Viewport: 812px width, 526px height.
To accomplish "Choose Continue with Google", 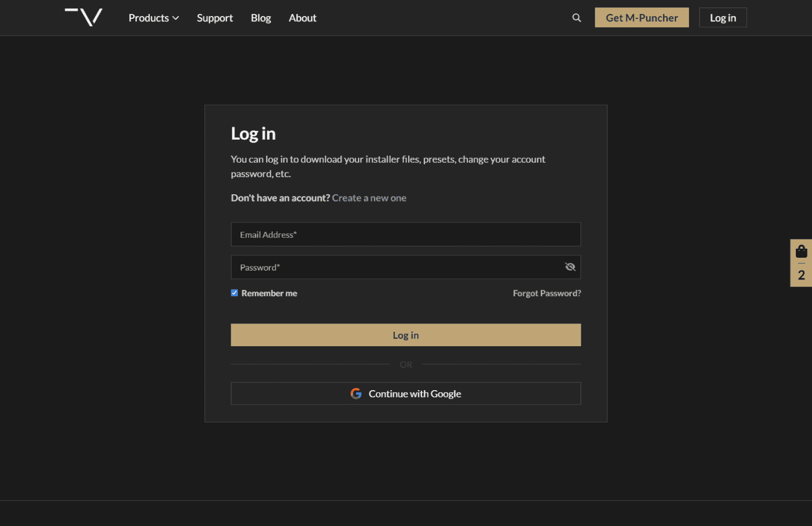I will pyautogui.click(x=414, y=394).
